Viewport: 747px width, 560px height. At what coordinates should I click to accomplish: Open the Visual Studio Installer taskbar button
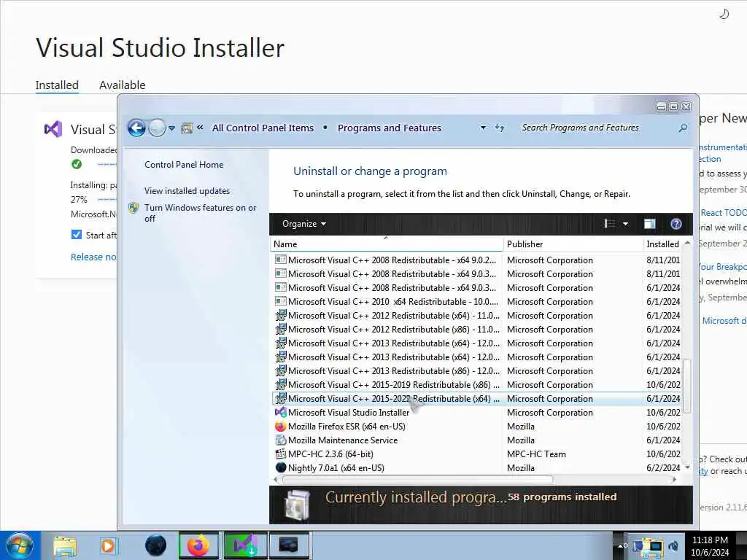(x=245, y=545)
